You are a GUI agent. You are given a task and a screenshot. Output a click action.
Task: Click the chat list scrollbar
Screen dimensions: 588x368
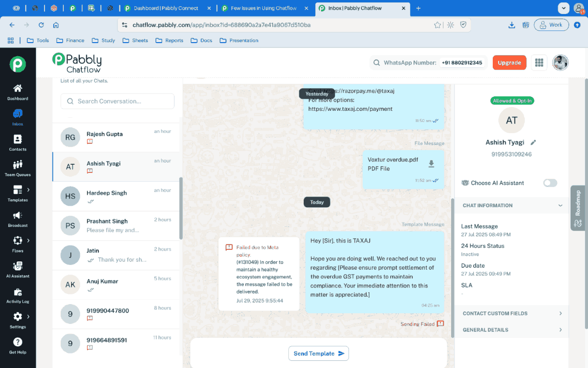coord(181,208)
